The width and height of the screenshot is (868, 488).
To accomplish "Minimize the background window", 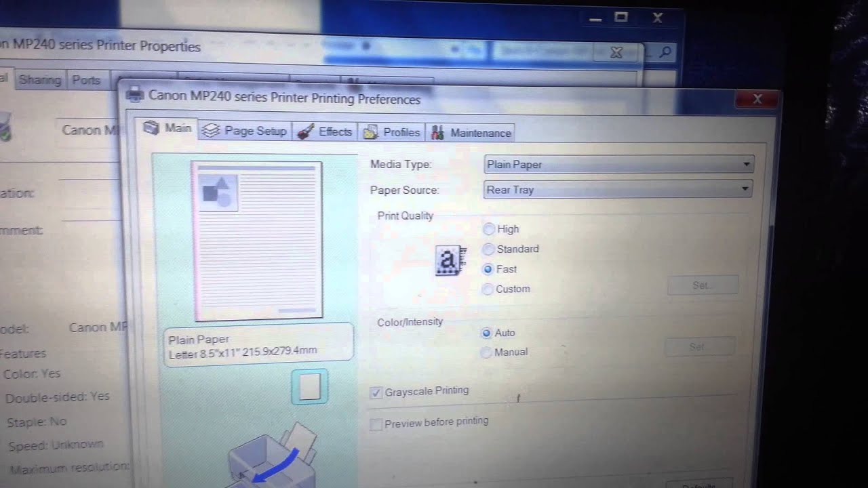I will 595,19.
